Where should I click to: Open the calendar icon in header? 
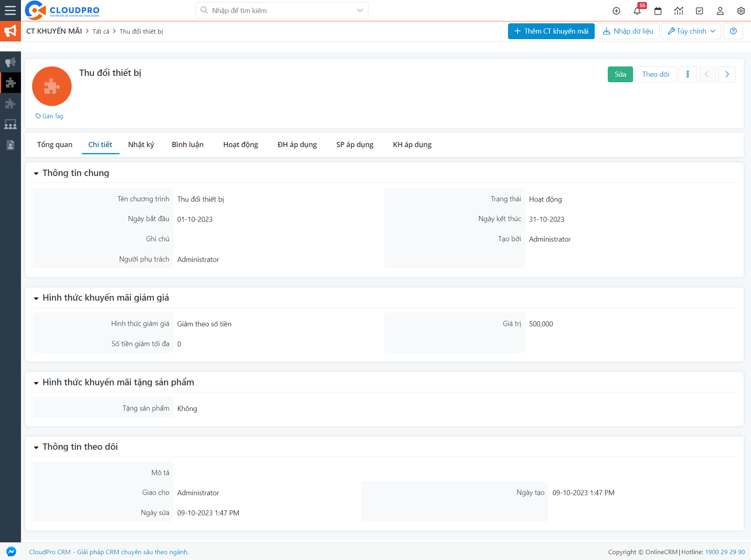click(658, 11)
